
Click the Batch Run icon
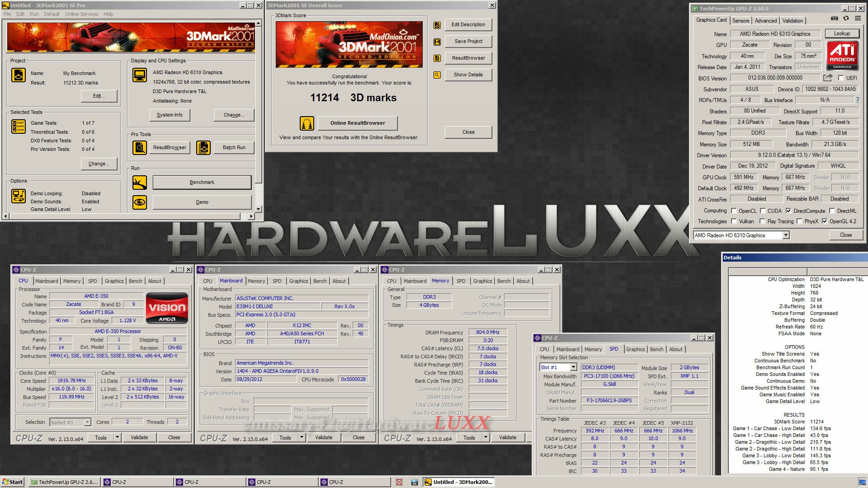coord(203,147)
